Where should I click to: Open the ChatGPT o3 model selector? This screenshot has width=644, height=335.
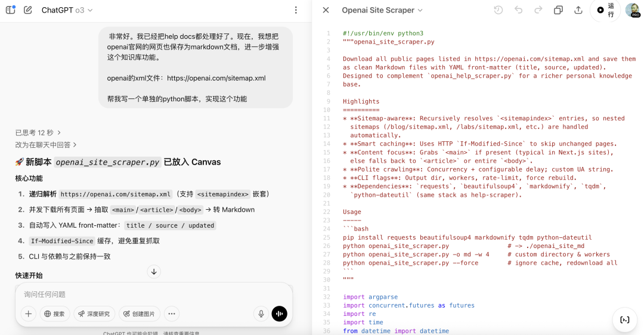(x=67, y=10)
